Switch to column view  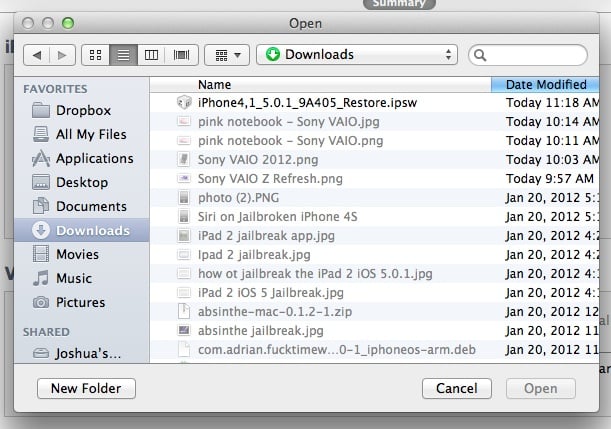151,55
